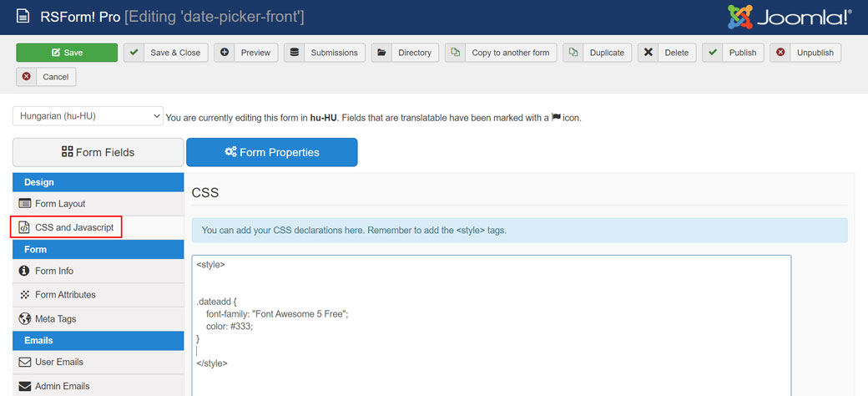Open the Submissions list

click(x=325, y=53)
